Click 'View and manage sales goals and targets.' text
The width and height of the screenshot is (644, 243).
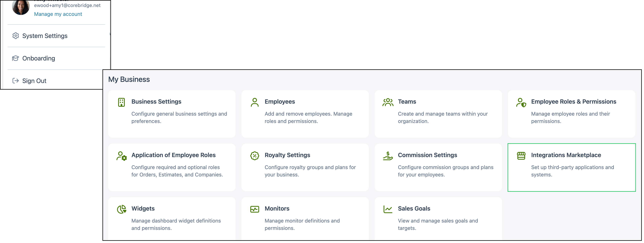[x=438, y=225]
